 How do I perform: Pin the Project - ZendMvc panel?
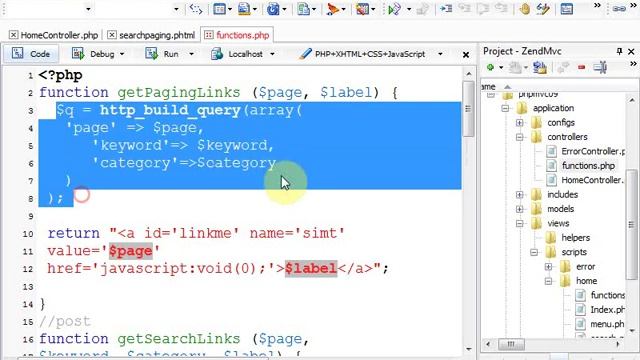click(x=619, y=51)
